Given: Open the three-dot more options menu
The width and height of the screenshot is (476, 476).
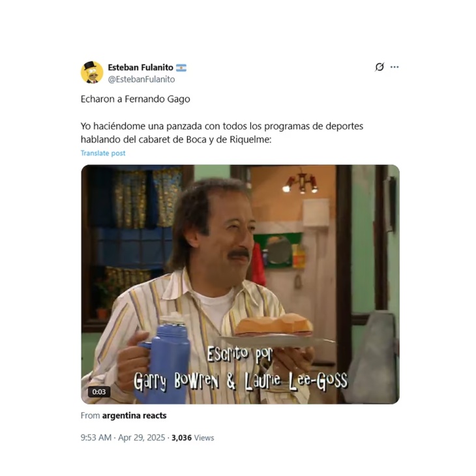Looking at the screenshot, I should [394, 67].
